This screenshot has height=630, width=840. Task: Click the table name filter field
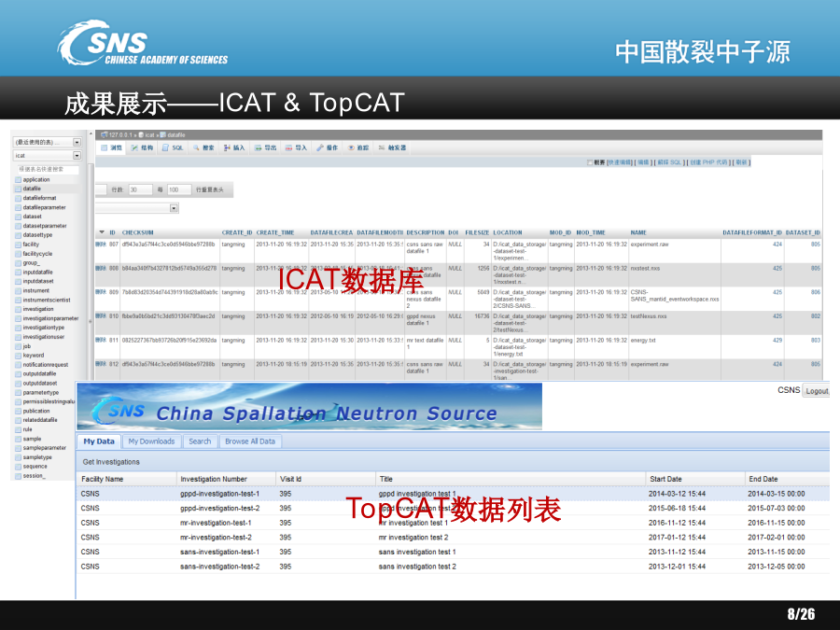pyautogui.click(x=48, y=169)
